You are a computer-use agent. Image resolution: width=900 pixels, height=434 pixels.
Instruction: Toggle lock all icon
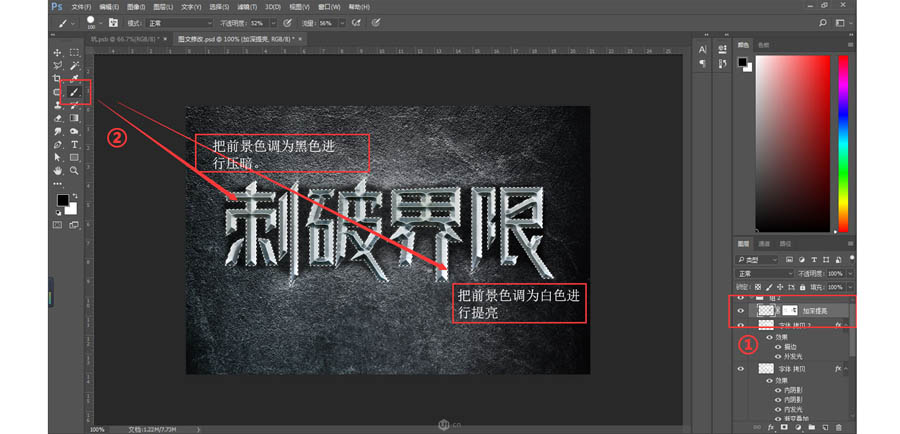click(802, 286)
